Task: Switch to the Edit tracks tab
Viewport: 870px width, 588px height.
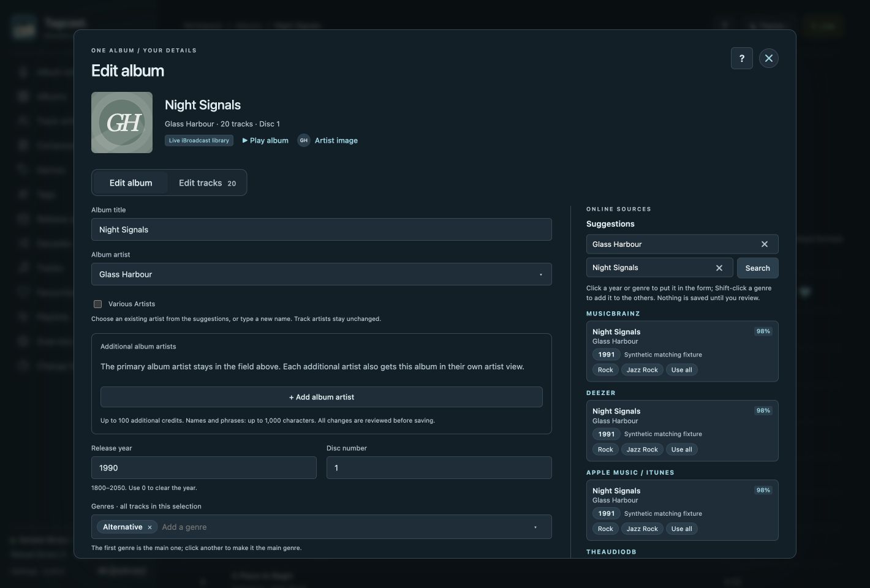Action: pos(207,183)
